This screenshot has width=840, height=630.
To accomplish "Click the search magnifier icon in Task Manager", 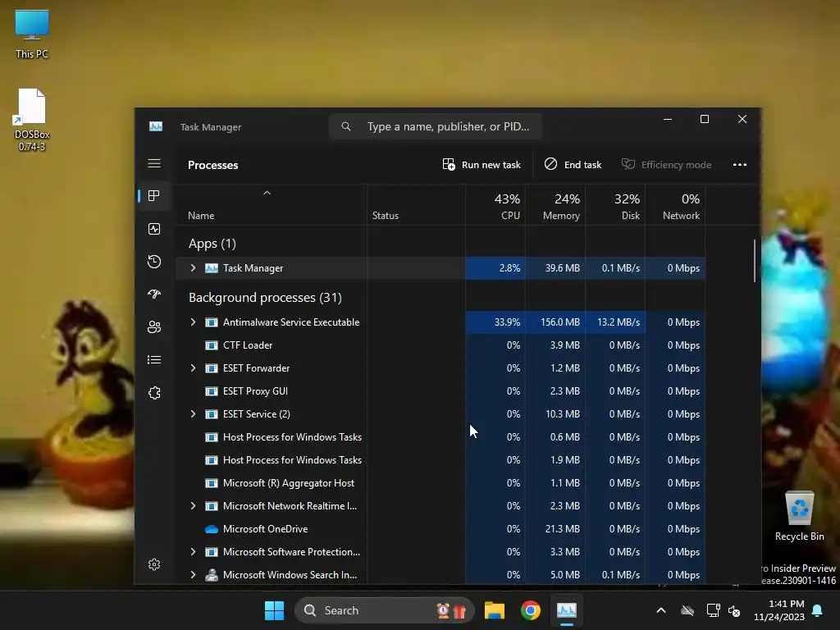I will point(346,126).
